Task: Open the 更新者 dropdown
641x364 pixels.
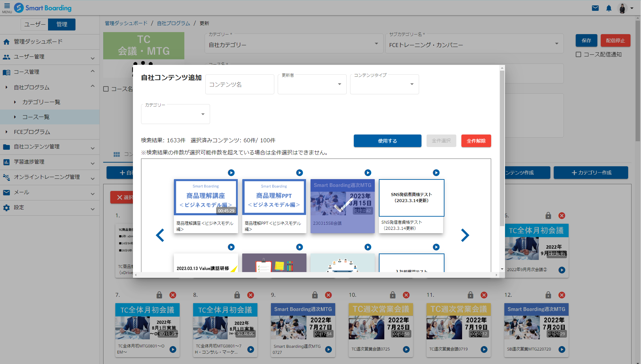Action: 312,84
